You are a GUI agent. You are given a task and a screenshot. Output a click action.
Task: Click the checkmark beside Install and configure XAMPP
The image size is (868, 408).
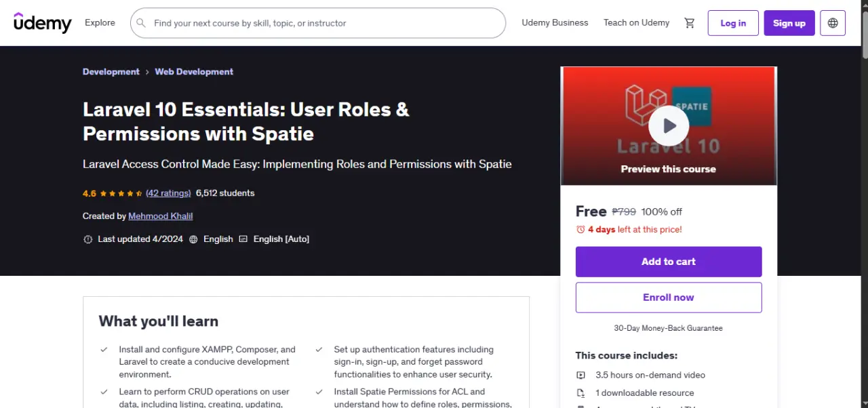104,350
